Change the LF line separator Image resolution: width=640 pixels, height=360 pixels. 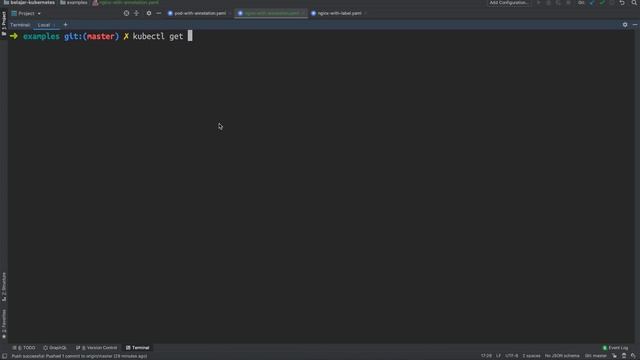pos(498,356)
